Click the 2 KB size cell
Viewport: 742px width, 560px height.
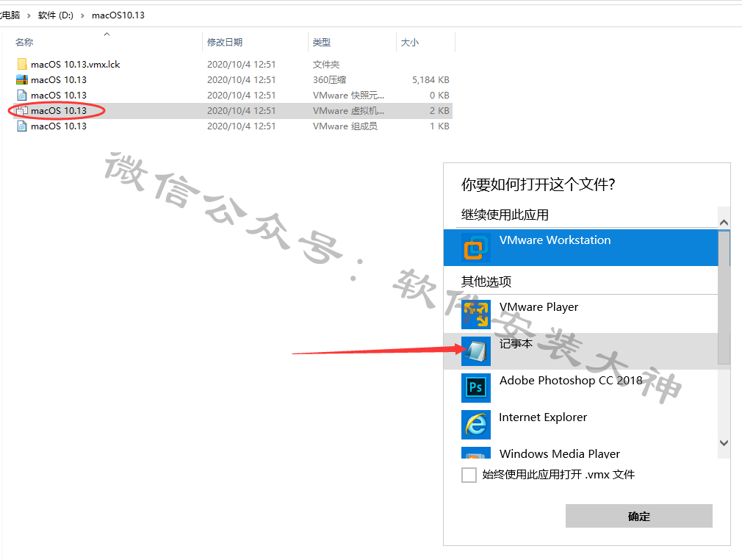(439, 110)
